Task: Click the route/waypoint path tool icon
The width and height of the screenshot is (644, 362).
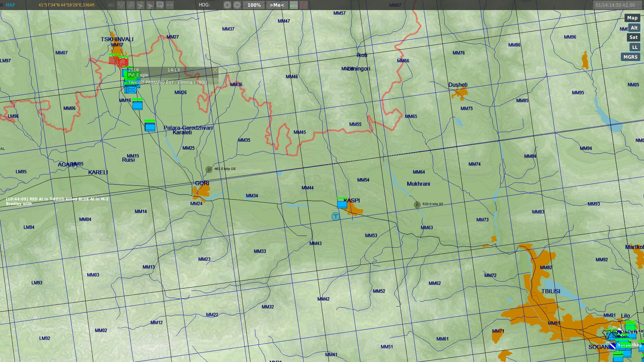Action: pos(121,5)
